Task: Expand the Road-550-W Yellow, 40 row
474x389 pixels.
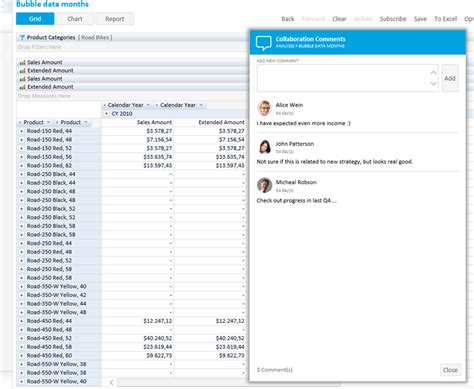Action: click(x=22, y=381)
